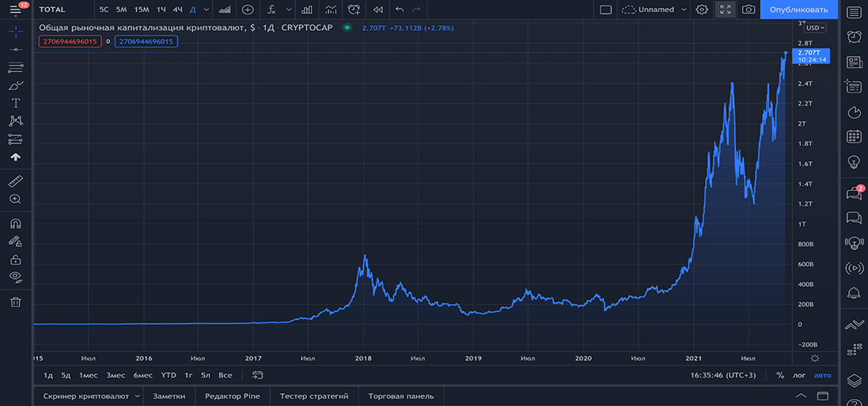
Task: Take a snapshot with camera icon
Action: tap(749, 9)
